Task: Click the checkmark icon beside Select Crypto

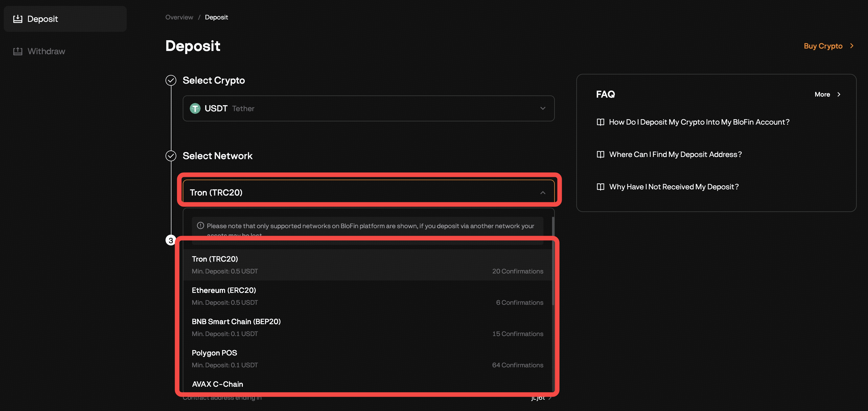Action: coord(171,81)
